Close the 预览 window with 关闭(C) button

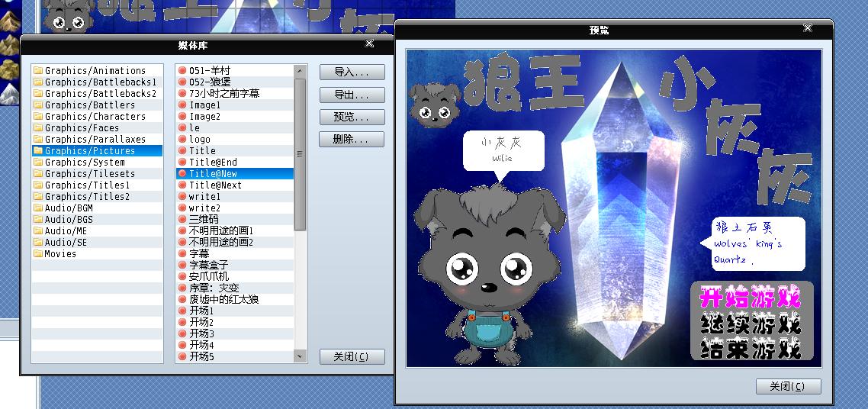coord(788,386)
